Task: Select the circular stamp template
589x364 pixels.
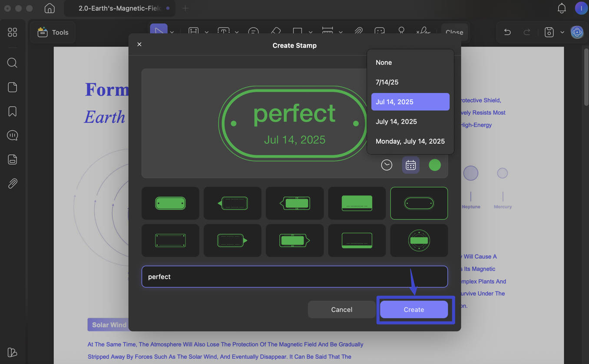Action: [x=419, y=240]
